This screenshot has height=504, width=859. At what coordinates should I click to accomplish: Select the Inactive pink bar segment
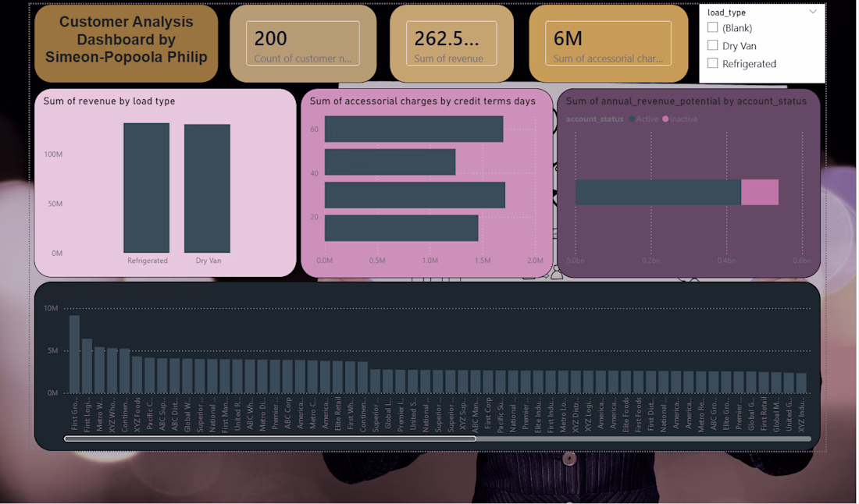tap(760, 192)
